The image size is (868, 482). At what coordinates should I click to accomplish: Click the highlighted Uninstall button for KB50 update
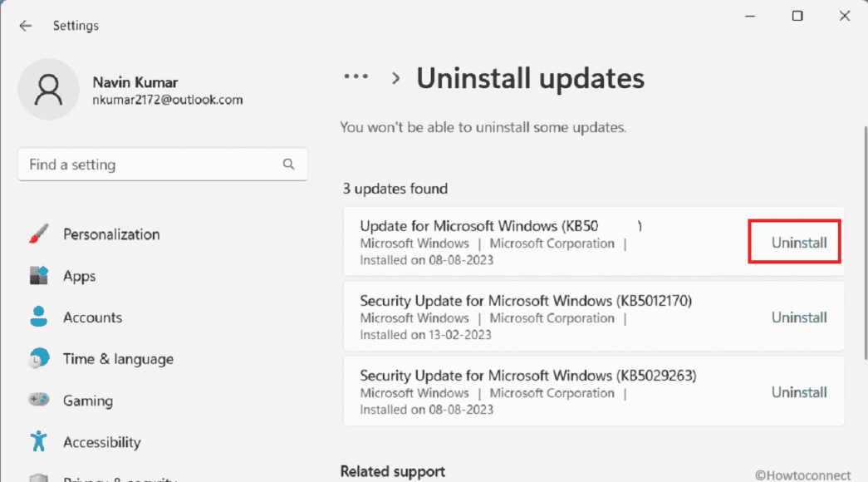(798, 242)
